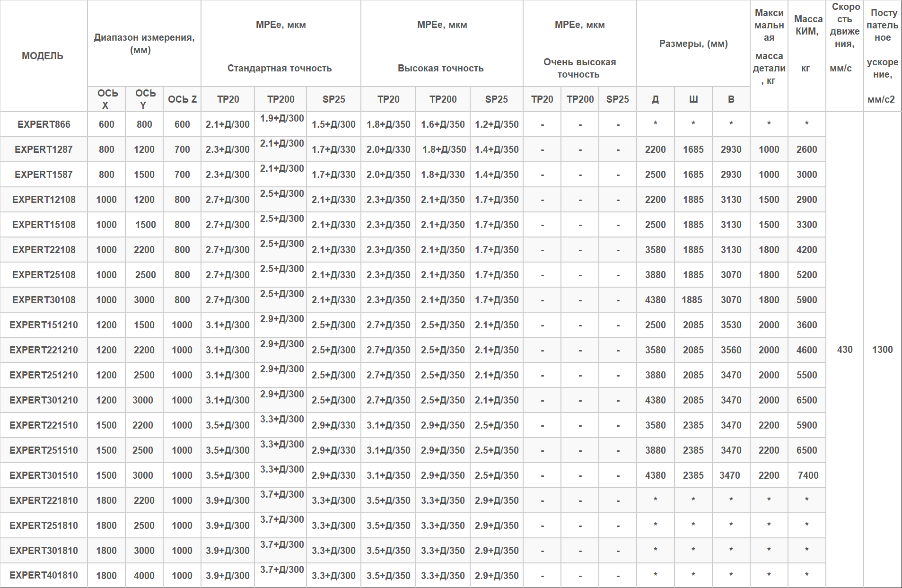Select the EXPERT221510 model cell

pos(44,425)
